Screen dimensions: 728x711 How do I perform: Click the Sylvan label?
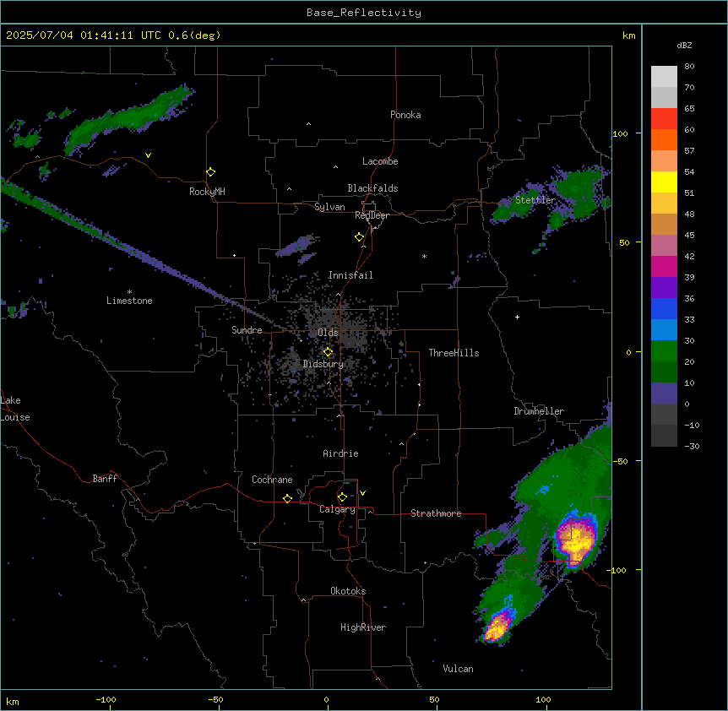[x=329, y=207]
